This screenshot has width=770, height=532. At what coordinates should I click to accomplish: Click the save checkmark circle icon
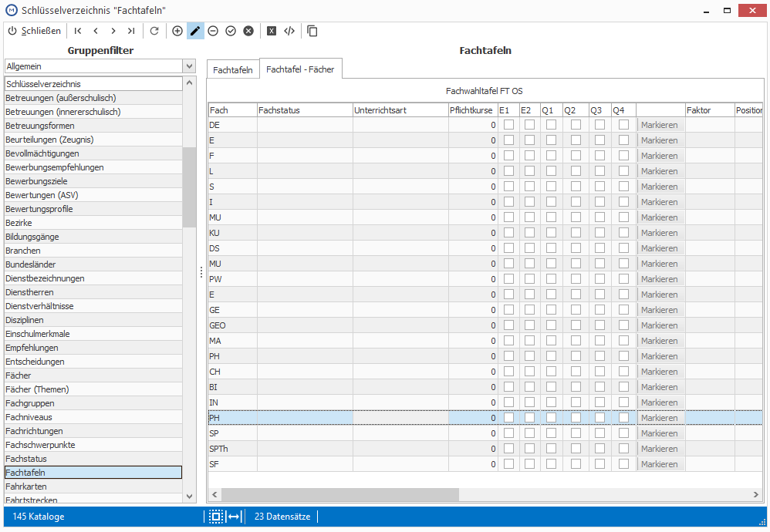pyautogui.click(x=231, y=31)
